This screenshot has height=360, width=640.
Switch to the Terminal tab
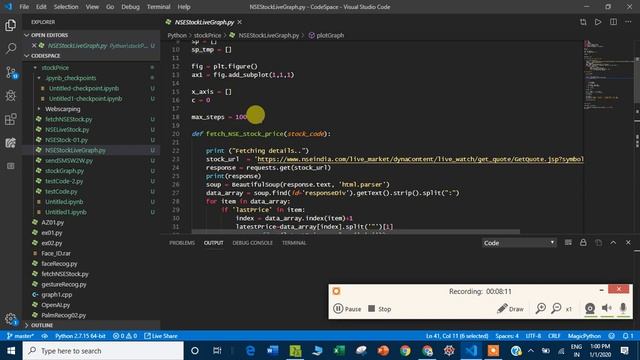coord(294,243)
